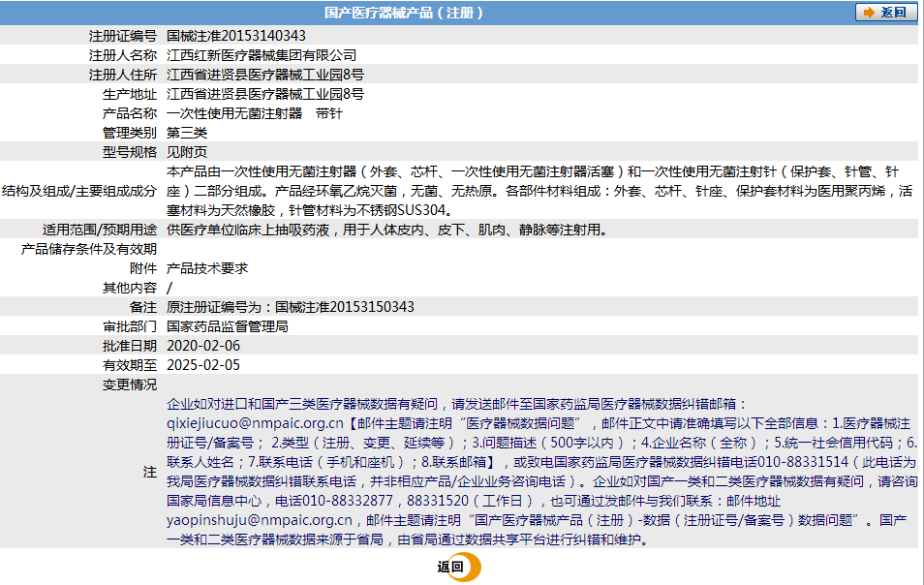Click expiry date 2025-02-05
This screenshot has height=585, width=924.
click(203, 365)
